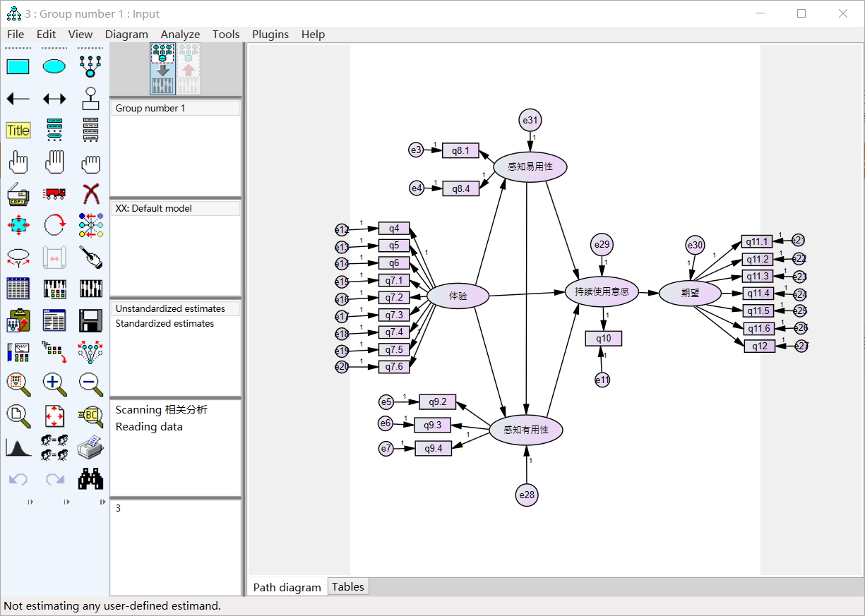Click the print path diagram printer icon
865x616 pixels.
[90, 447]
